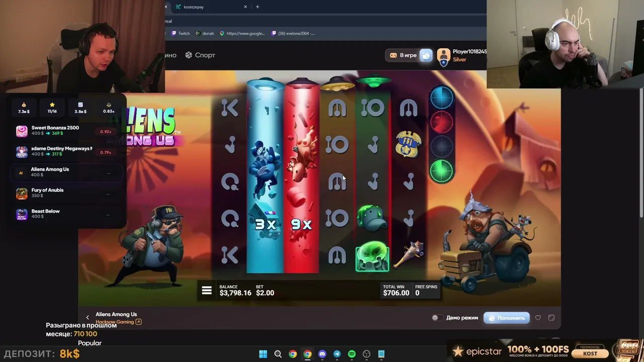The width and height of the screenshot is (644, 362).
Task: Click the green alien wild symbol
Action: 372,256
